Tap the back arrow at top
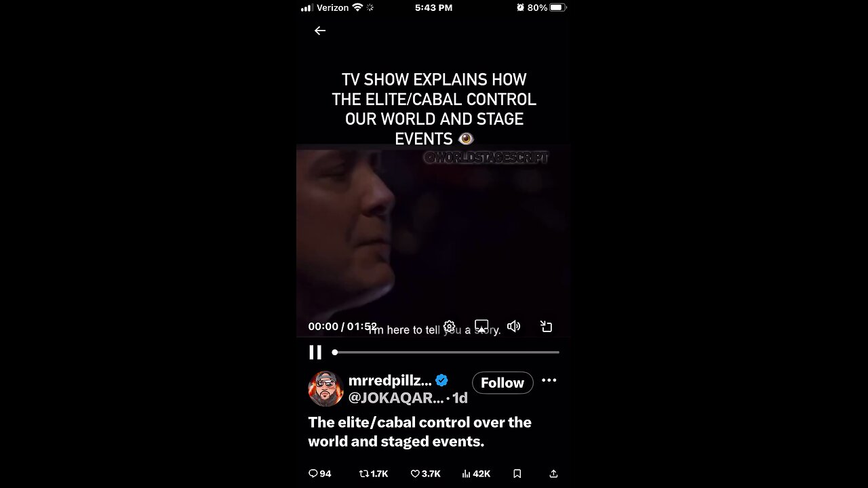 pyautogui.click(x=320, y=30)
